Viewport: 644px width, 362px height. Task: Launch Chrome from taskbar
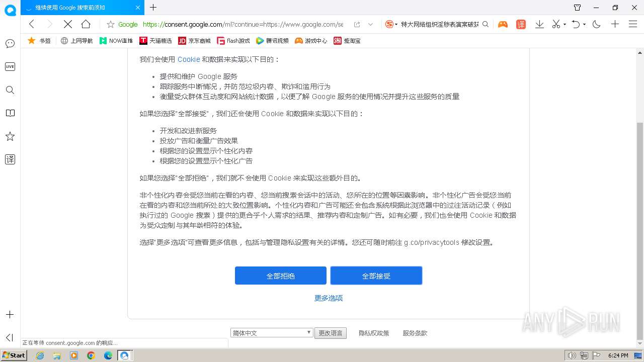point(91,355)
